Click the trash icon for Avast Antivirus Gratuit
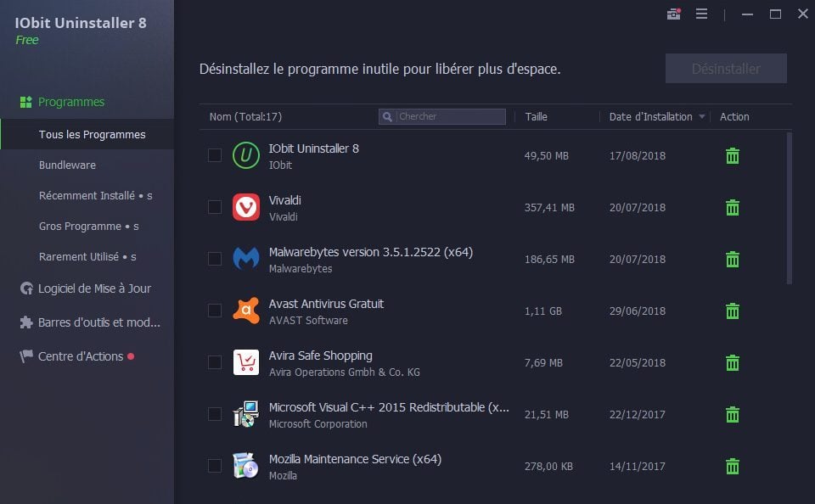Screen dimensions: 815x504 (x=732, y=311)
